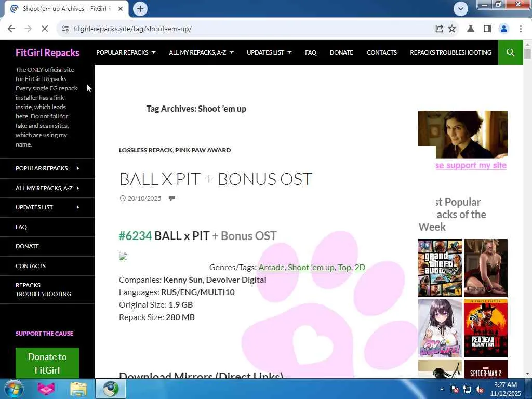Click the page vertical scrollbar thumb
The height and width of the screenshot is (399, 532).
click(527, 54)
